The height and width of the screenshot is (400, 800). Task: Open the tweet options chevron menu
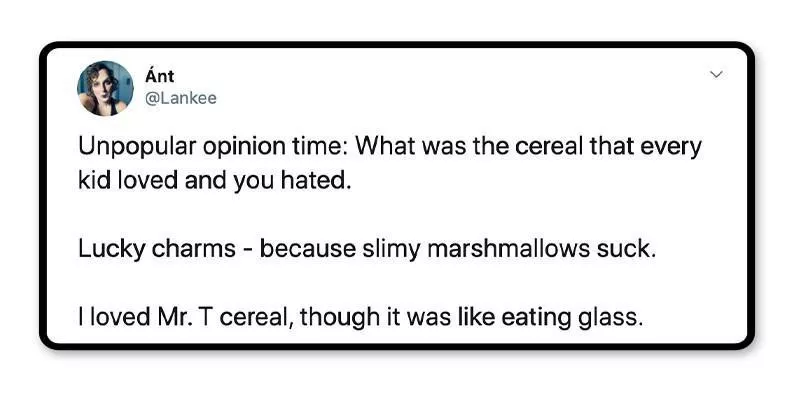(715, 75)
